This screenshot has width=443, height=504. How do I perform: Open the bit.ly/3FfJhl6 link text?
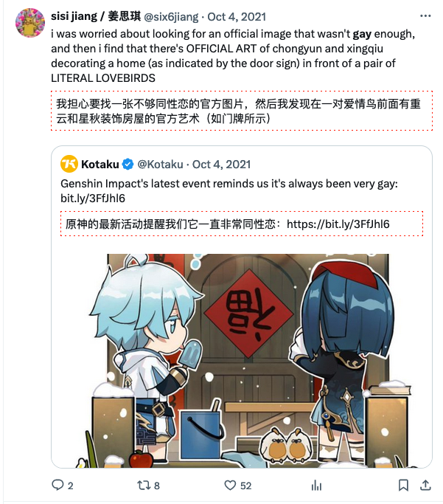tap(93, 199)
